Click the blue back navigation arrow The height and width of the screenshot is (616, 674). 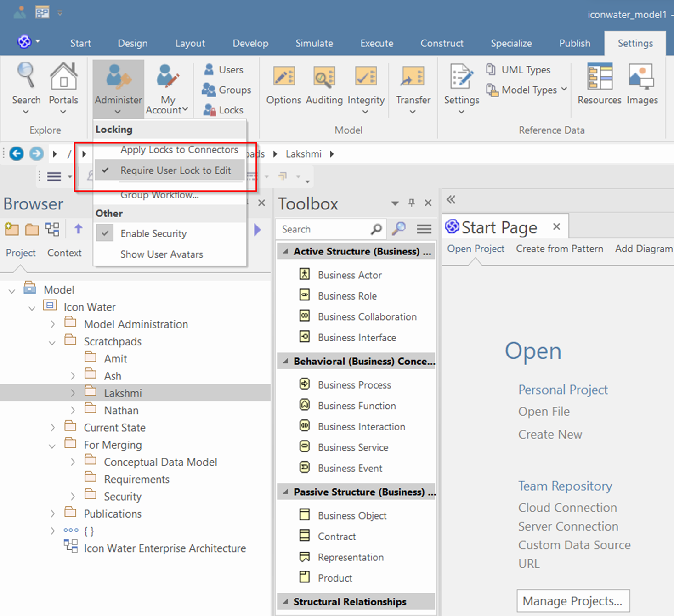tap(17, 153)
